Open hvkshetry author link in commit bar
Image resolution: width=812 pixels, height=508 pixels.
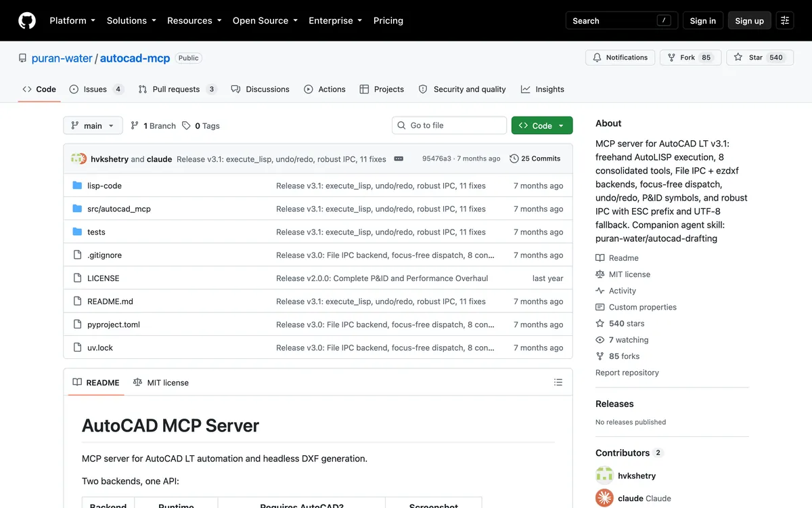[x=109, y=159]
